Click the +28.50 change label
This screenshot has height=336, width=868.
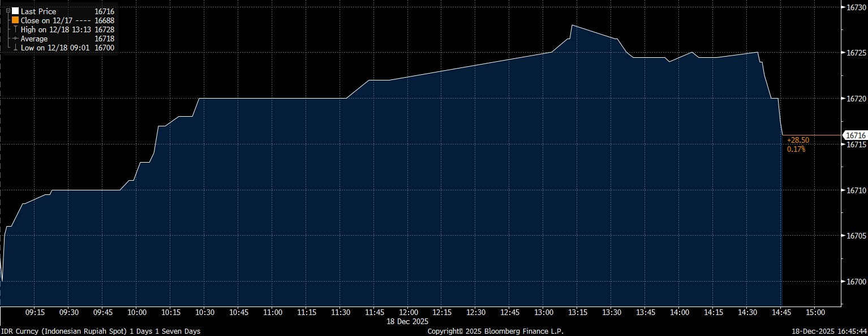pos(798,140)
